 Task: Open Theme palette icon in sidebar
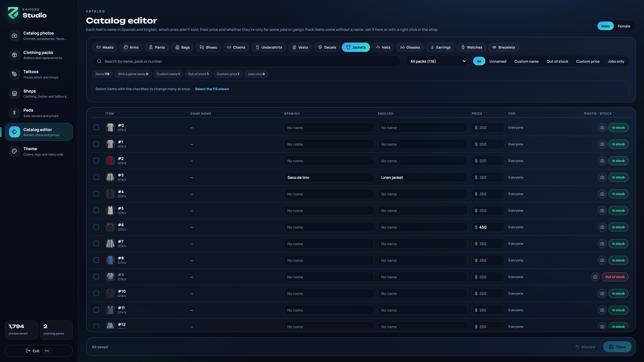pyautogui.click(x=14, y=151)
